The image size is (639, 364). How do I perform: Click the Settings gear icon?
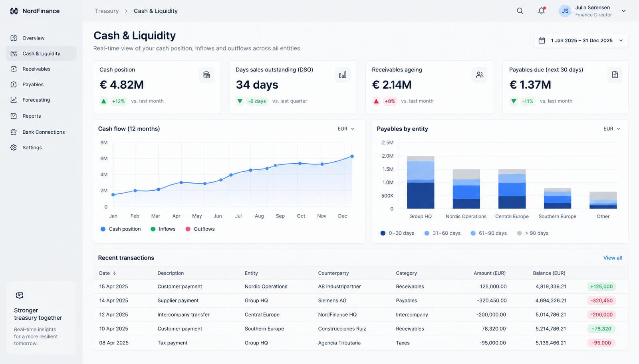[14, 148]
